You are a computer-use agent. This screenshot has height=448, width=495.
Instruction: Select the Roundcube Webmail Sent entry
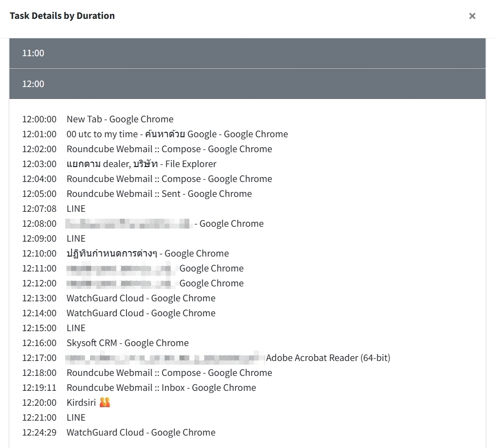(x=137, y=194)
